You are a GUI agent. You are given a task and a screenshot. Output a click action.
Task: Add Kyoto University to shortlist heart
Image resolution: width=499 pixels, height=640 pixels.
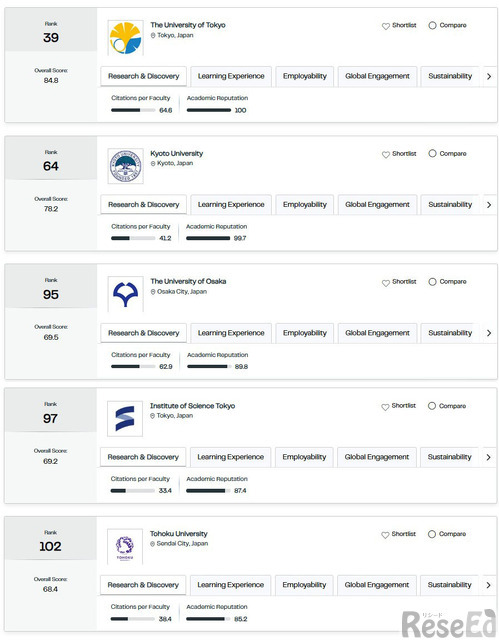pyautogui.click(x=386, y=154)
